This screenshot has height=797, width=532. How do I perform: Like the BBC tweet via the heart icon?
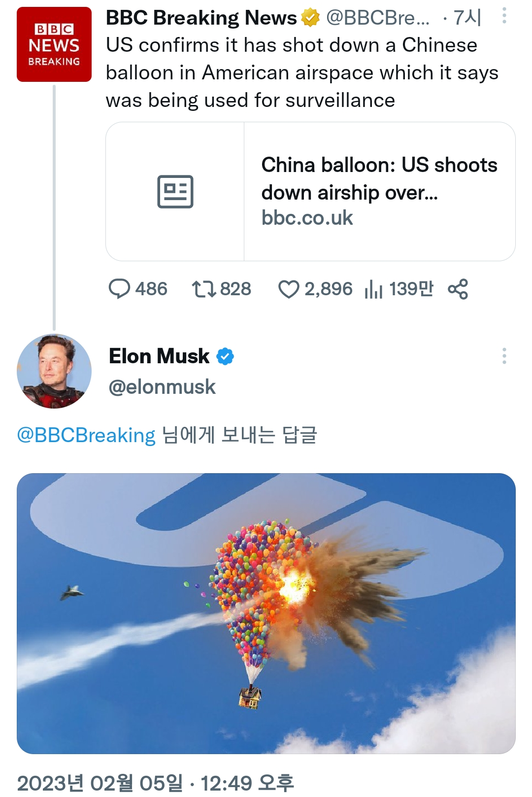[289, 289]
